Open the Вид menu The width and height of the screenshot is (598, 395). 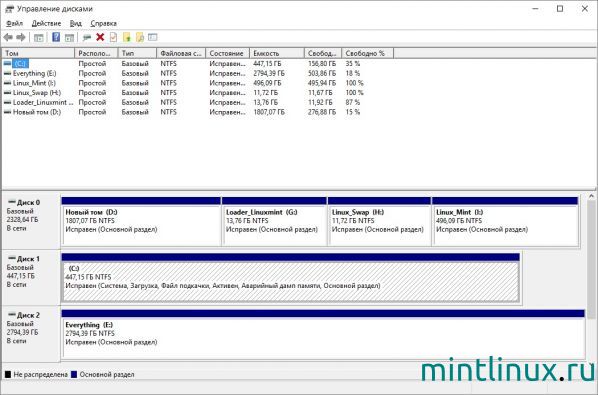[76, 23]
